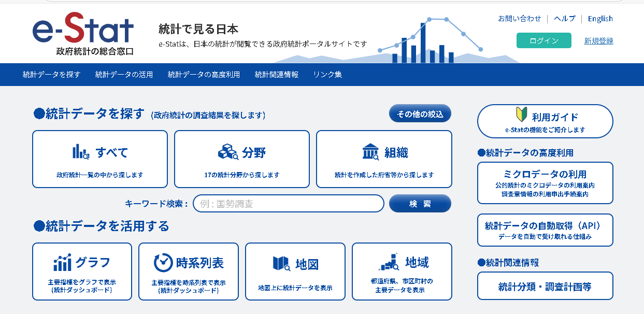
Task: Click the building icon beside 組織
Action: [x=370, y=152]
